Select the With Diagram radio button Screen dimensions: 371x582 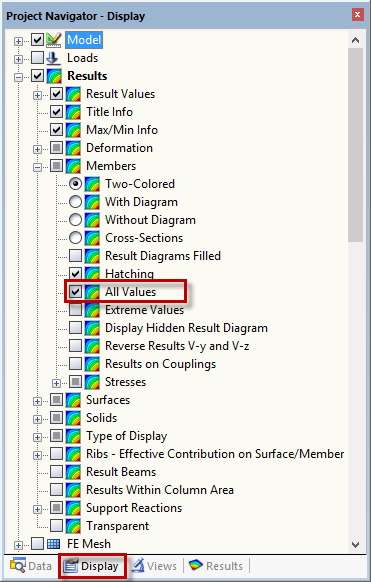pos(75,202)
